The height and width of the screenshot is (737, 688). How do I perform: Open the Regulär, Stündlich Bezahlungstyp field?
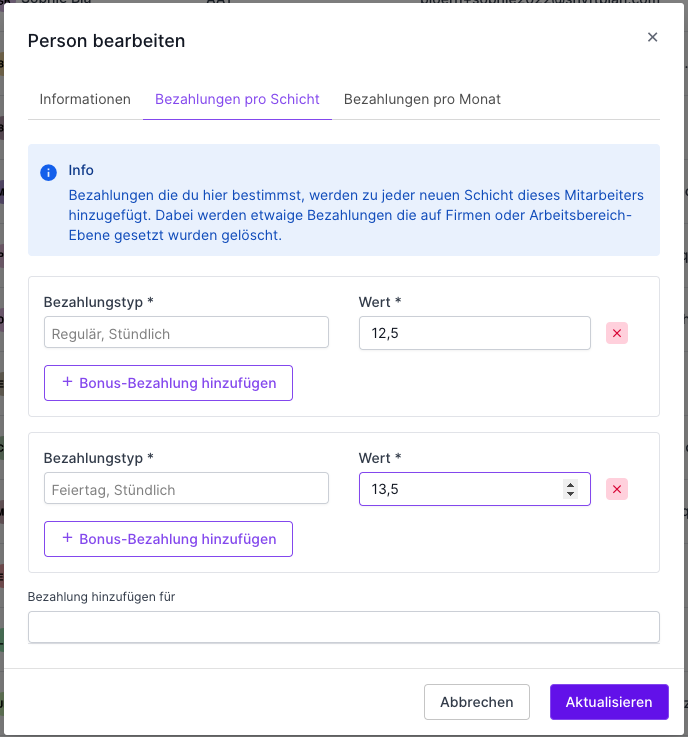coord(186,332)
